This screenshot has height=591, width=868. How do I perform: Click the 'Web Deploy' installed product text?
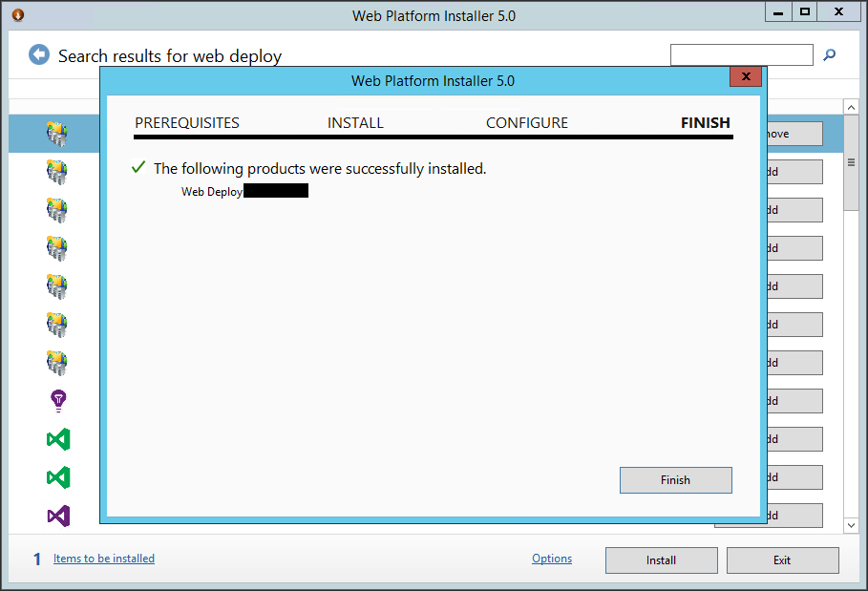click(211, 192)
